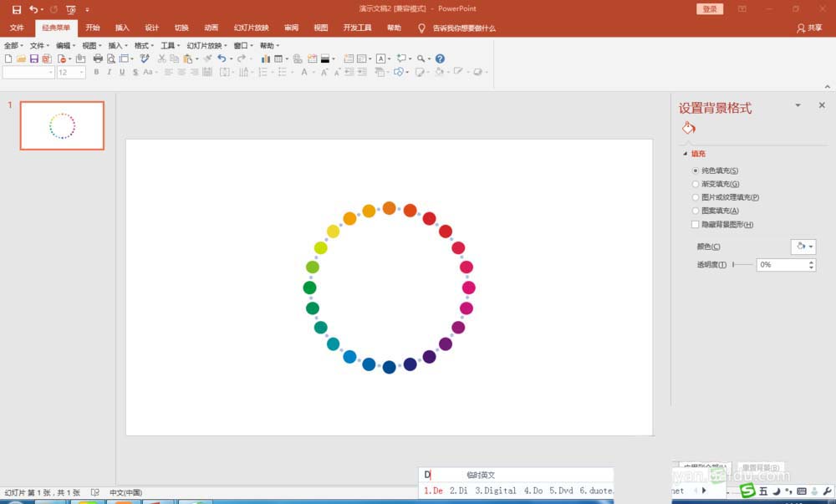Screen dimensions: 836x504
Task: Cut with the scissors icon
Action: [x=161, y=59]
